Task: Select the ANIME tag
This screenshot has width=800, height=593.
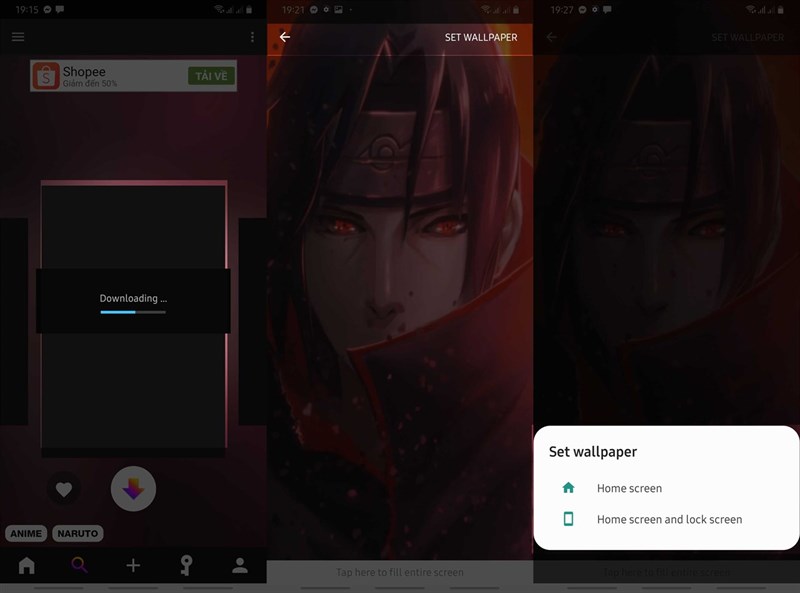Action: click(26, 533)
